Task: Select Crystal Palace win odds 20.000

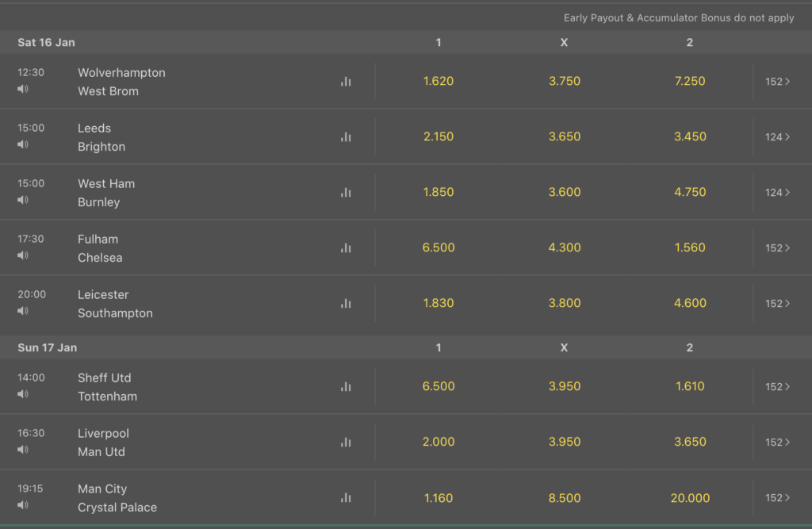Action: [690, 498]
